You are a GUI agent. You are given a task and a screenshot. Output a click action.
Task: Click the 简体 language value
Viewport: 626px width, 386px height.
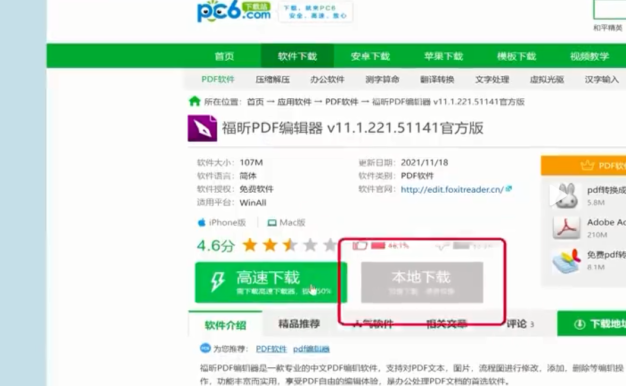pos(248,176)
